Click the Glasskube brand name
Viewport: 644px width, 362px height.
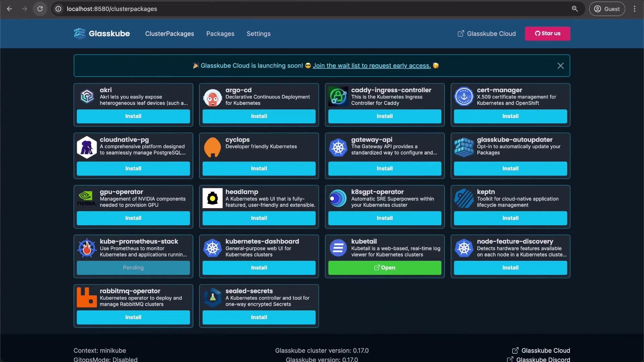click(109, 34)
